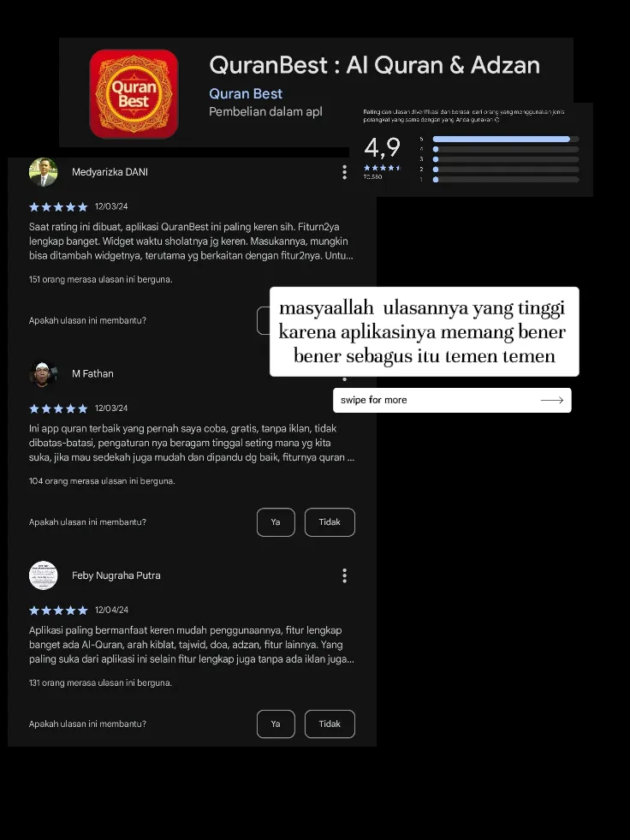This screenshot has width=630, height=840.
Task: Open the Quran Best developer link
Action: [x=246, y=93]
